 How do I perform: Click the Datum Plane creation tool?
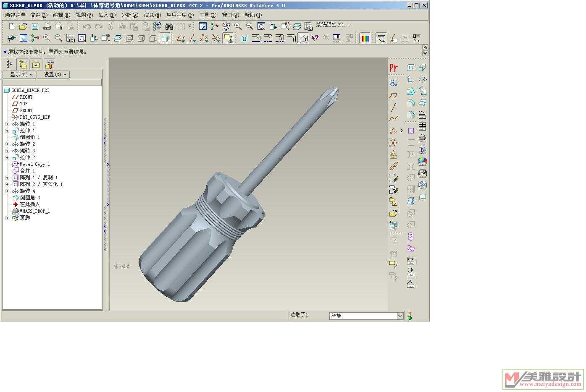(x=393, y=96)
